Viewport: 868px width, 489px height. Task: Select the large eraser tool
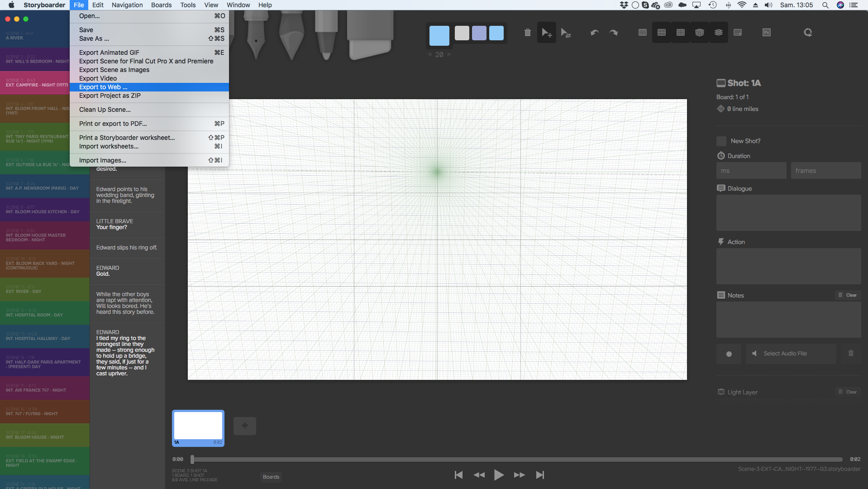tap(370, 35)
